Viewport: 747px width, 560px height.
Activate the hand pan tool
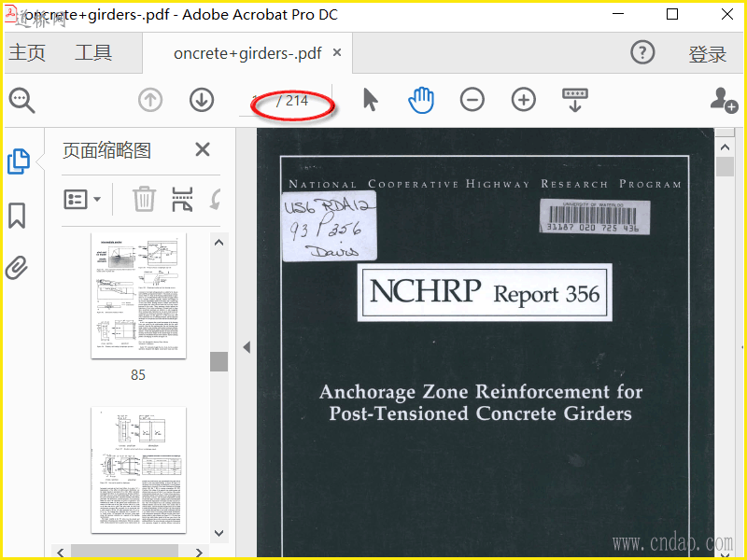[421, 100]
